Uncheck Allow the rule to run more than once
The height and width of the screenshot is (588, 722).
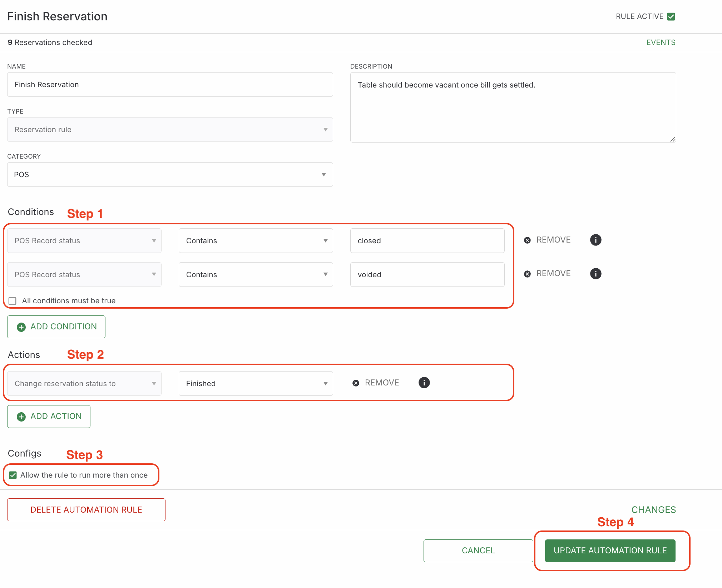[x=13, y=475]
